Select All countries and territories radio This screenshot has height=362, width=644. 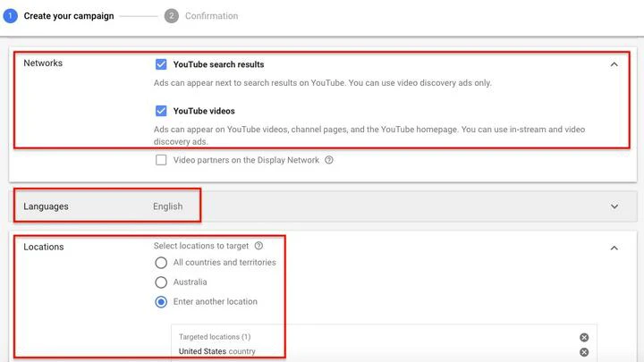161,263
